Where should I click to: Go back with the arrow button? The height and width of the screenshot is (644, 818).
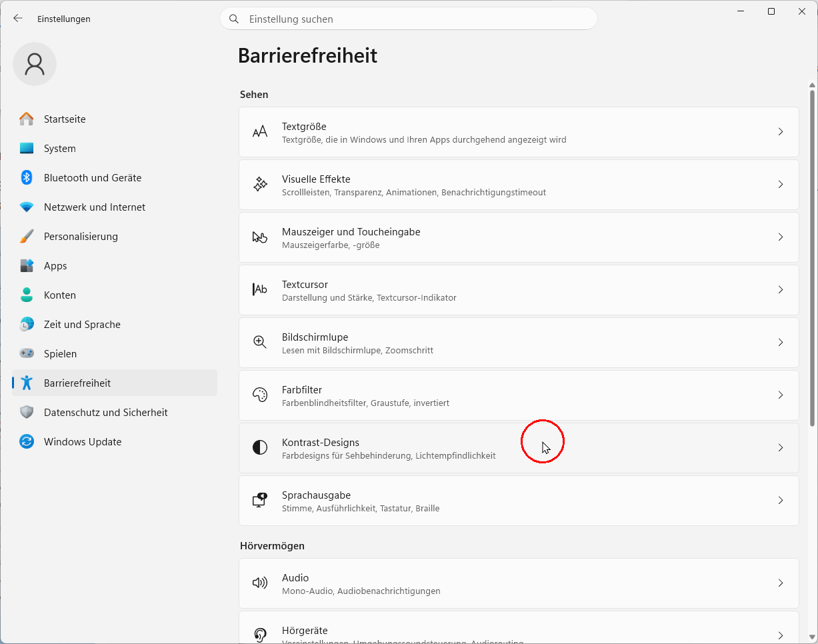[18, 19]
